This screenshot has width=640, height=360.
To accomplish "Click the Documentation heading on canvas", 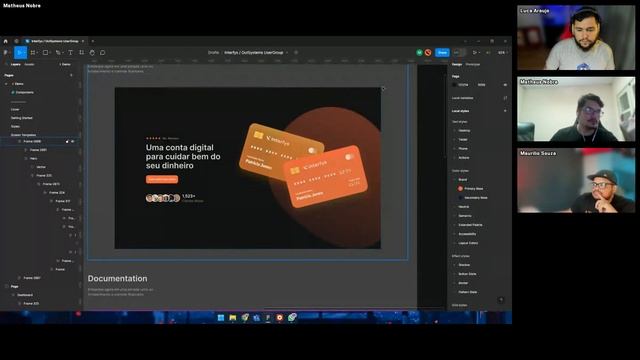I will (x=118, y=278).
